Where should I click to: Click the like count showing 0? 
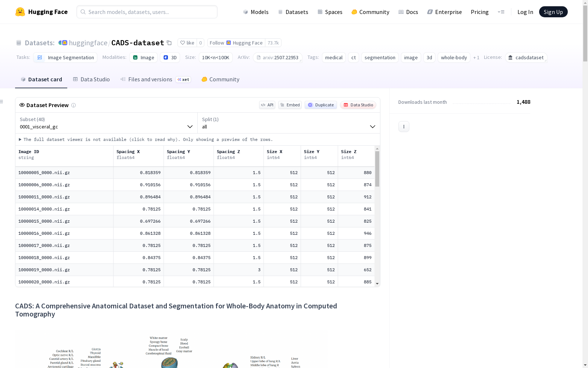(x=201, y=43)
